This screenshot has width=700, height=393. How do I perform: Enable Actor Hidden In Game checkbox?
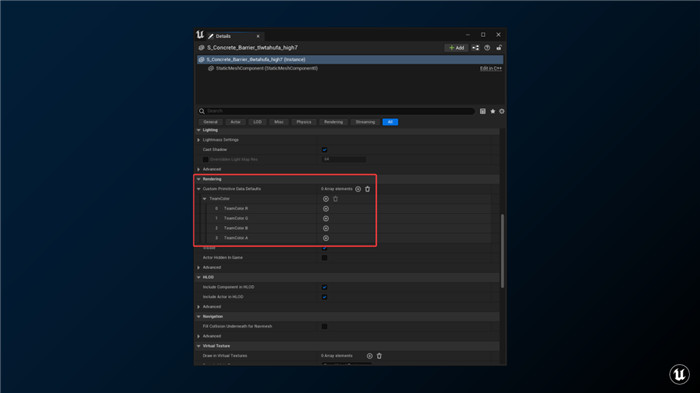click(x=325, y=258)
